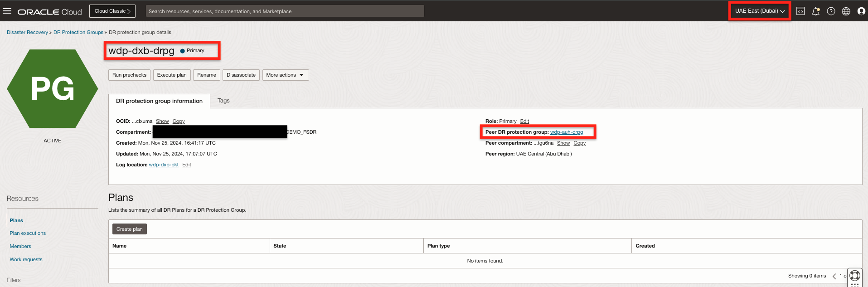Open the language globe icon
Screen dimensions: 868x287
pos(846,11)
